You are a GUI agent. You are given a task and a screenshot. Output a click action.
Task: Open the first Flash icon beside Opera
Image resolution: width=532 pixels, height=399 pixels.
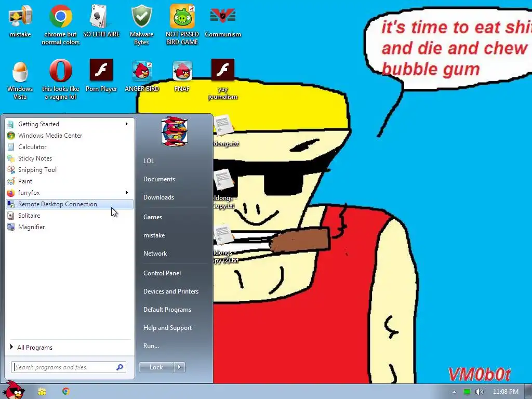pyautogui.click(x=101, y=75)
